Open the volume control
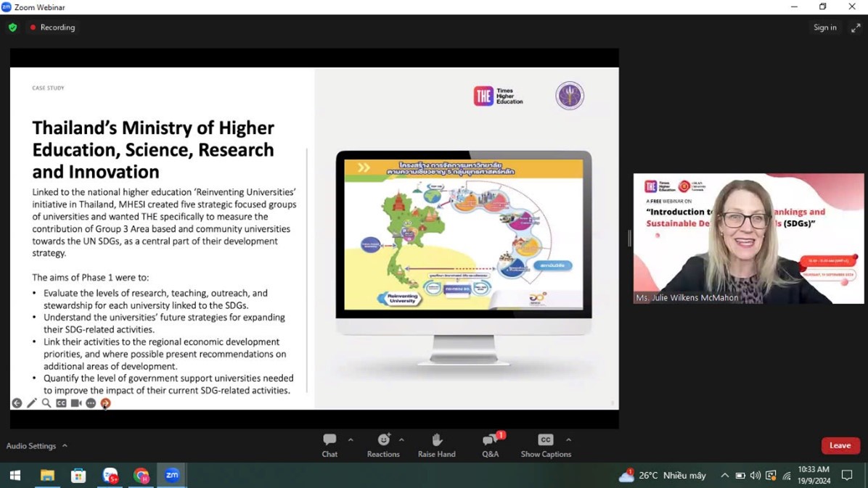The height and width of the screenshot is (488, 868). tap(755, 475)
